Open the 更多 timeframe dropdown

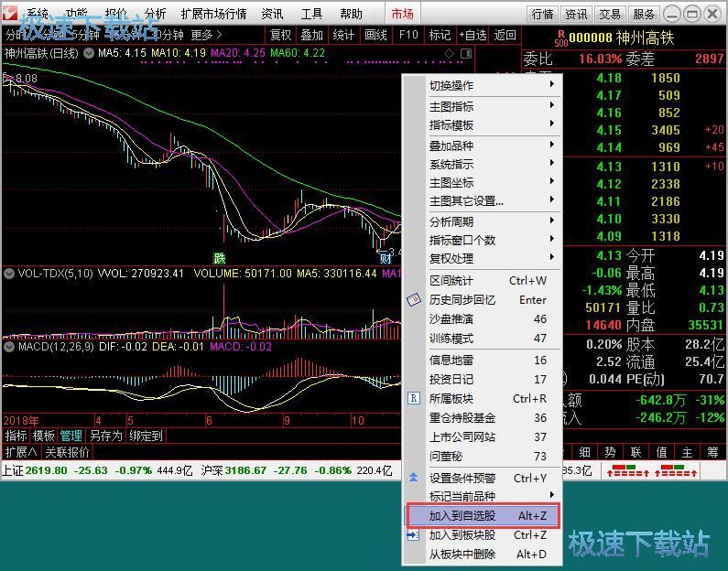206,35
